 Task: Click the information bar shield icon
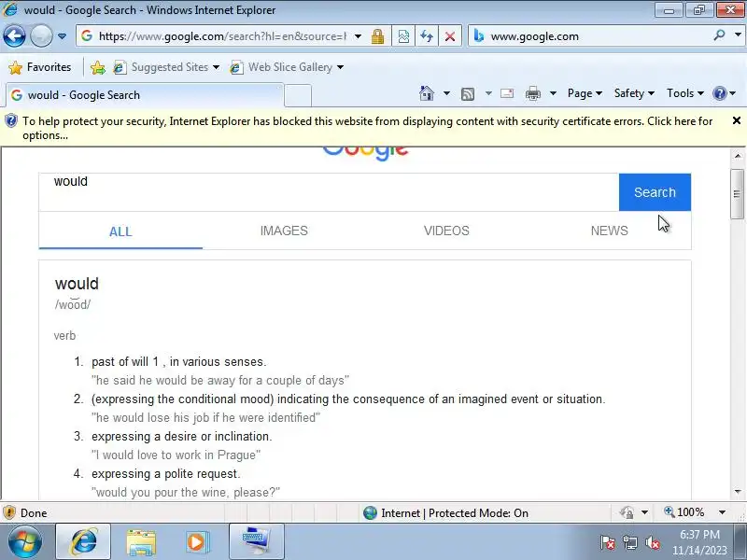click(x=11, y=121)
